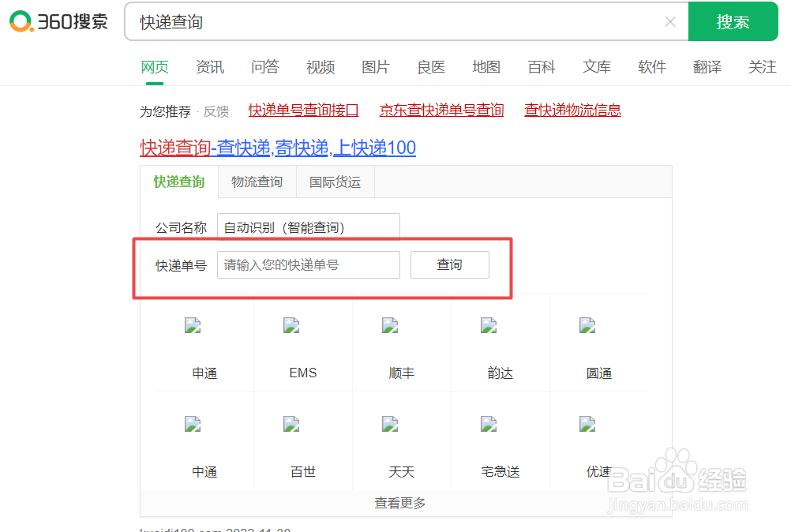791x532 pixels.
Task: Switch to the 网页 tab
Action: tap(155, 66)
